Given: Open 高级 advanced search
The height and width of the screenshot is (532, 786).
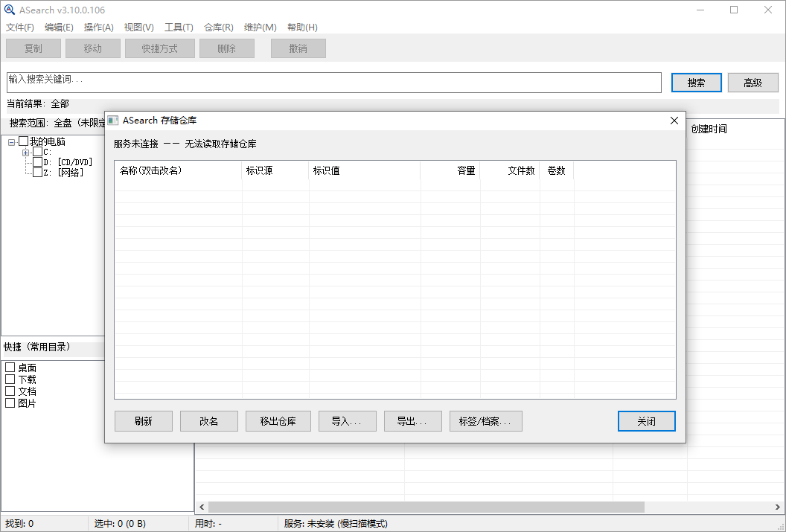Looking at the screenshot, I should [753, 83].
